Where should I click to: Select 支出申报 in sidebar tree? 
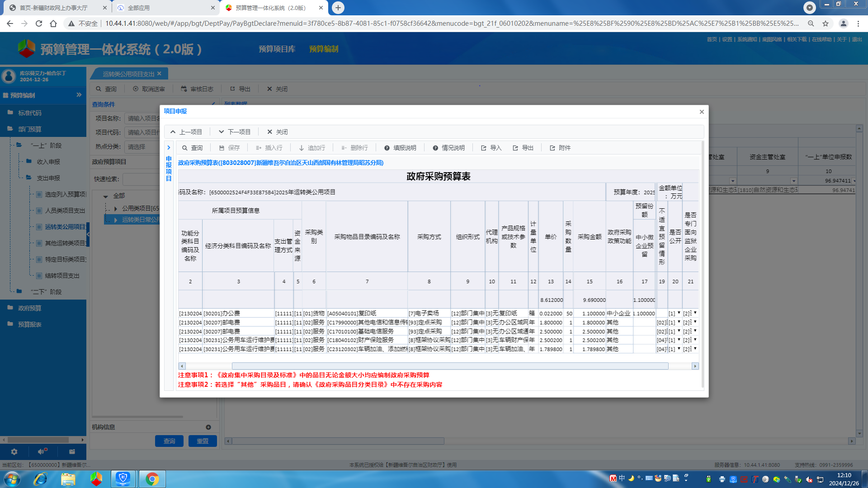[48, 178]
